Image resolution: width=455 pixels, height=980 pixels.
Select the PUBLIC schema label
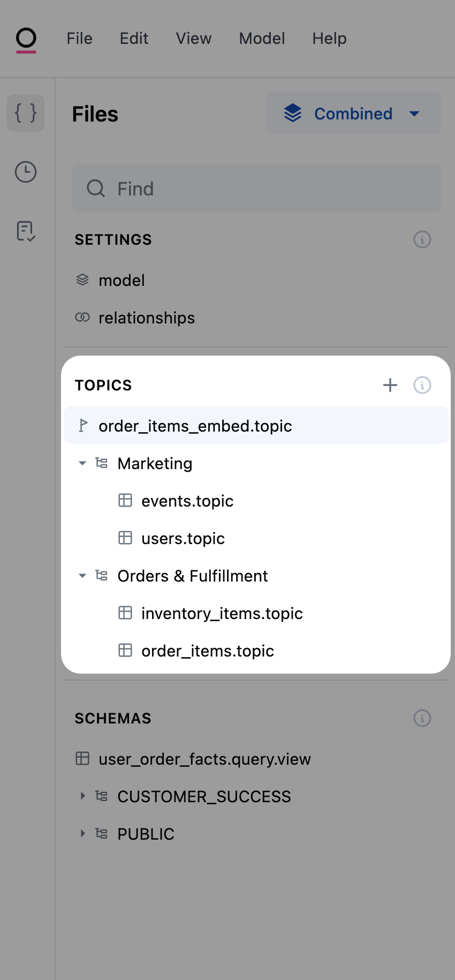(146, 834)
